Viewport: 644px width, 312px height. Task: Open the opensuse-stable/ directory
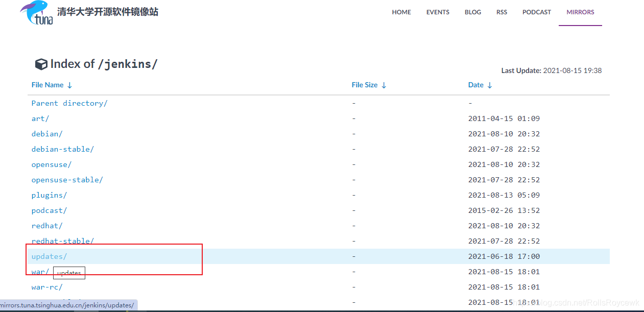pyautogui.click(x=67, y=180)
